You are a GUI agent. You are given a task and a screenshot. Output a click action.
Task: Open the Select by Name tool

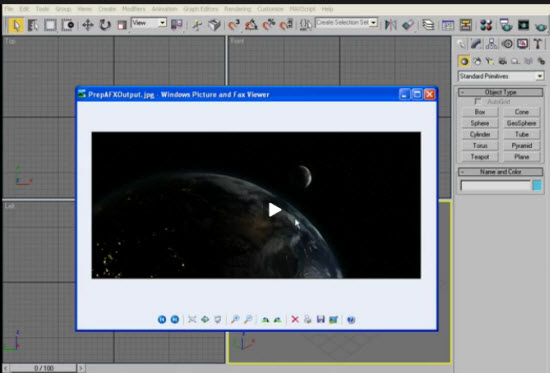(x=33, y=25)
